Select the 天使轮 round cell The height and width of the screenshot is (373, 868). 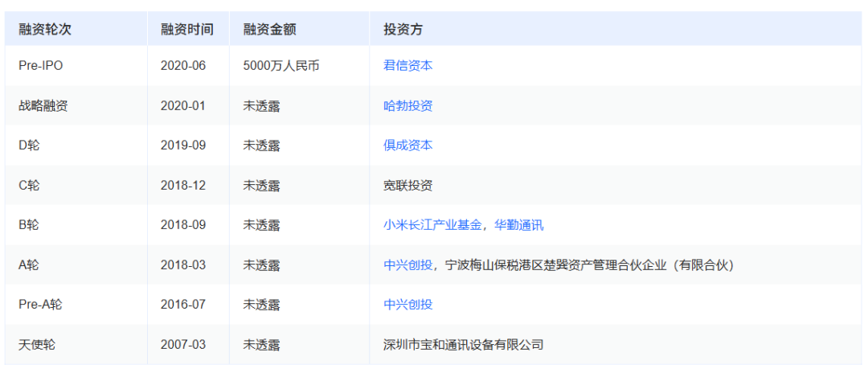37,344
